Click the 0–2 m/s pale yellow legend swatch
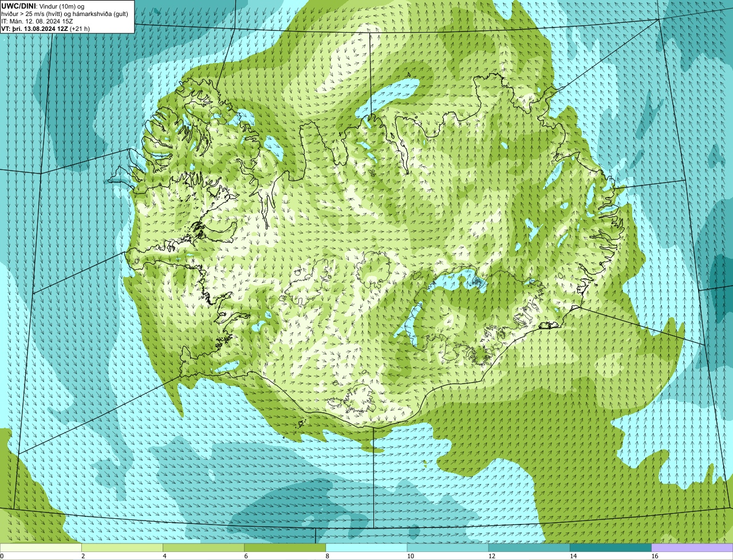The height and width of the screenshot is (560, 733). pyautogui.click(x=41, y=548)
